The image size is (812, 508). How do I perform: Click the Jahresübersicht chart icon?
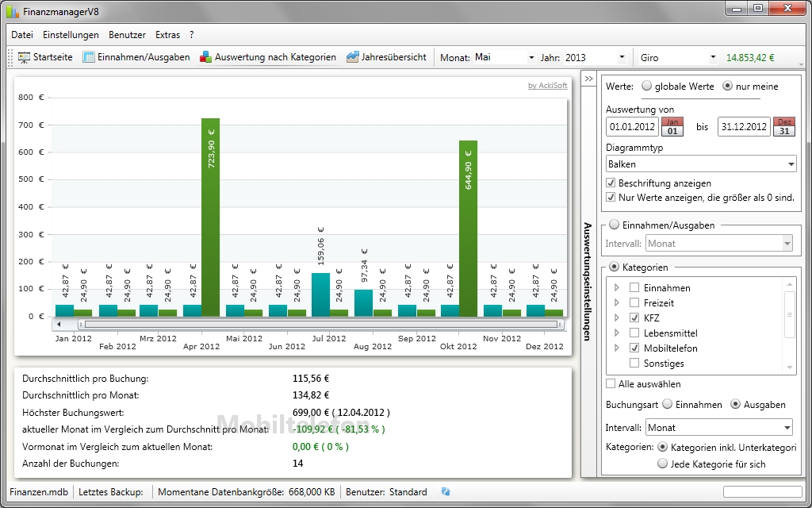pyautogui.click(x=353, y=57)
